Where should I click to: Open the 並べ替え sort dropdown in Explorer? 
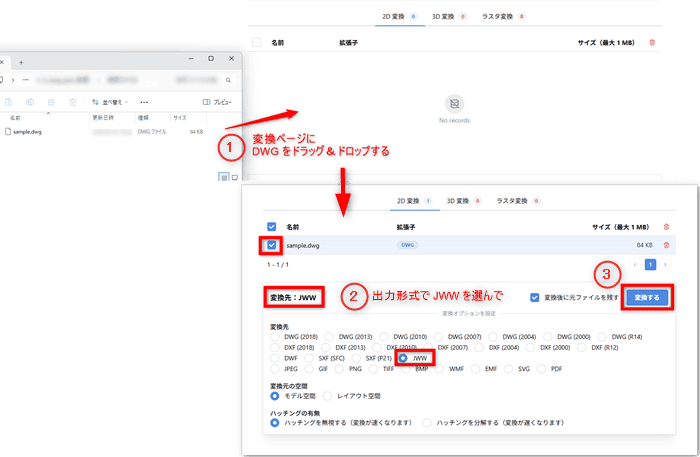click(x=110, y=102)
